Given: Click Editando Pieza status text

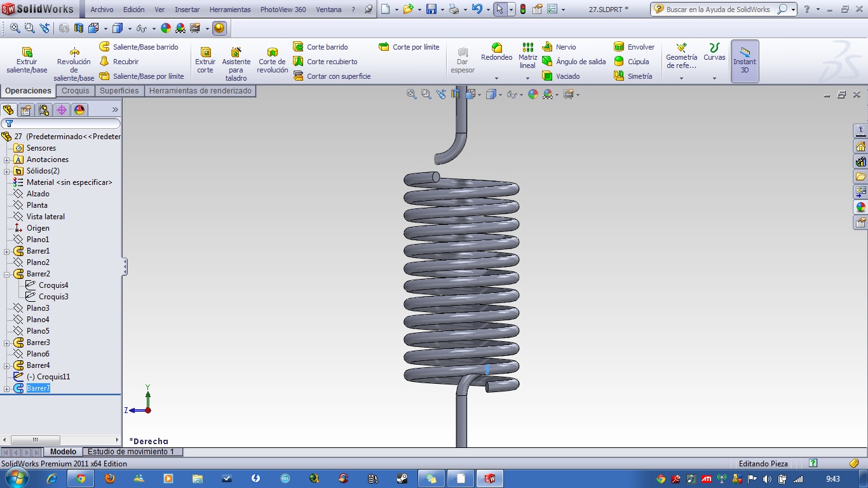Looking at the screenshot, I should pyautogui.click(x=763, y=464).
